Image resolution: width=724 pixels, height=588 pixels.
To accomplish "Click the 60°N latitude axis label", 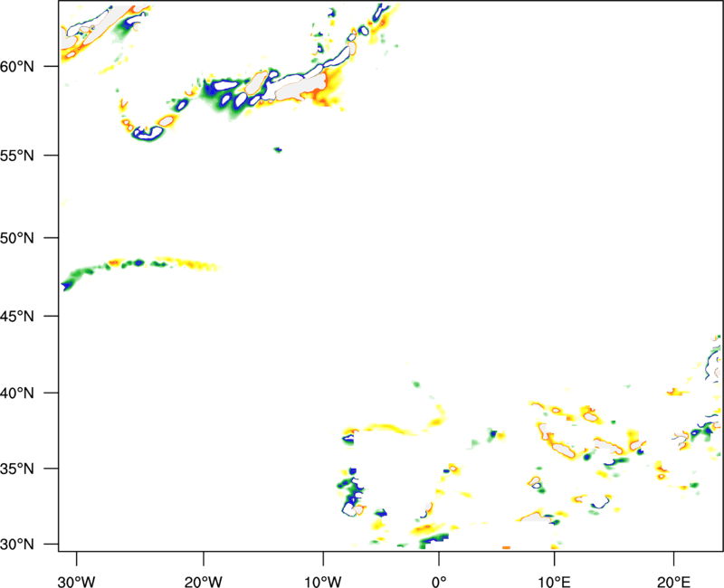I will pyautogui.click(x=17, y=67).
